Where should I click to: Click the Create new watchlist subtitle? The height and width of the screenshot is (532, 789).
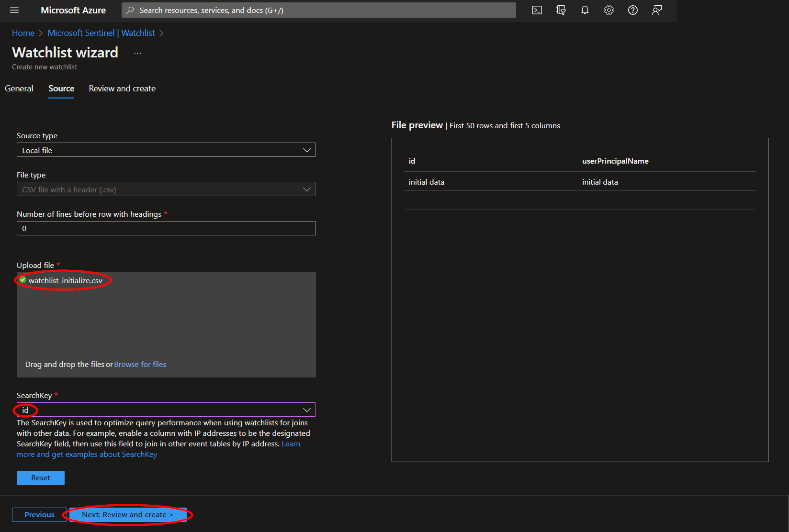click(x=45, y=67)
